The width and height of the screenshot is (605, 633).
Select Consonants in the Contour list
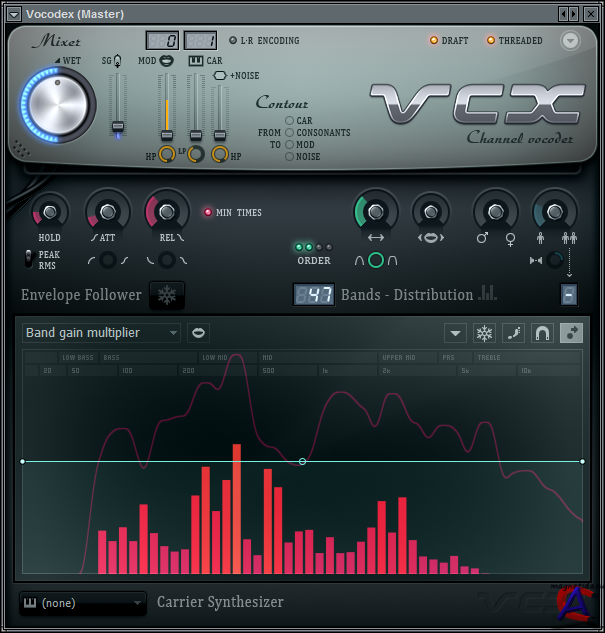(x=290, y=133)
